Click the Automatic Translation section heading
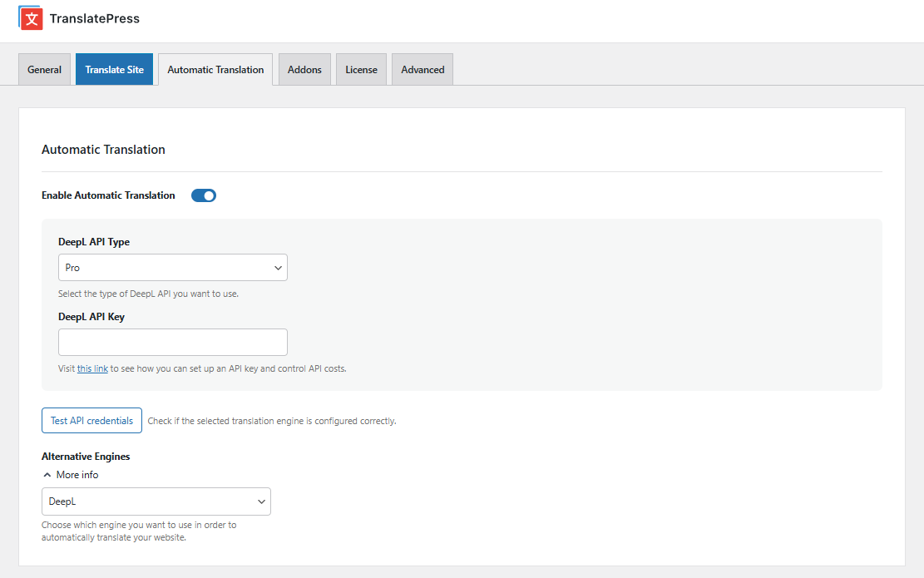 [103, 150]
